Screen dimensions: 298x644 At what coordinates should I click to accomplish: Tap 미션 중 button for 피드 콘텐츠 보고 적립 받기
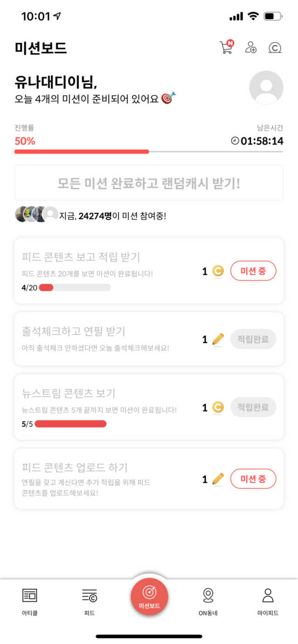click(x=253, y=271)
